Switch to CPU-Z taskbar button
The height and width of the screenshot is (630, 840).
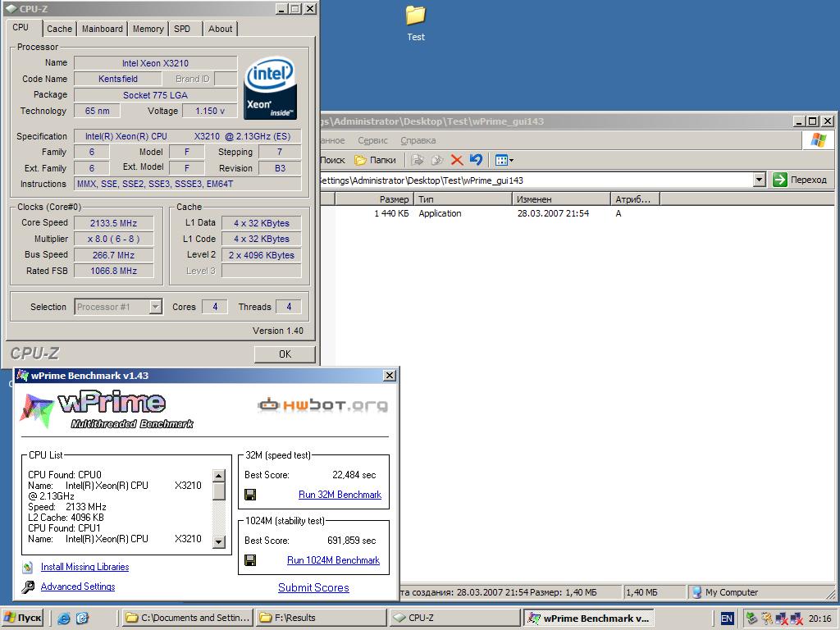pos(454,618)
